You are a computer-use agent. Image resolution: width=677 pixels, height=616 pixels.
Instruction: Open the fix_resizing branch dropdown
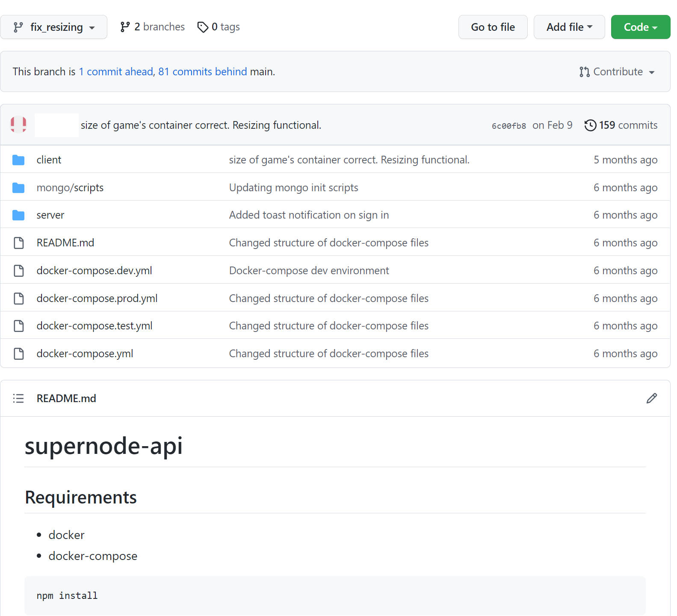54,27
